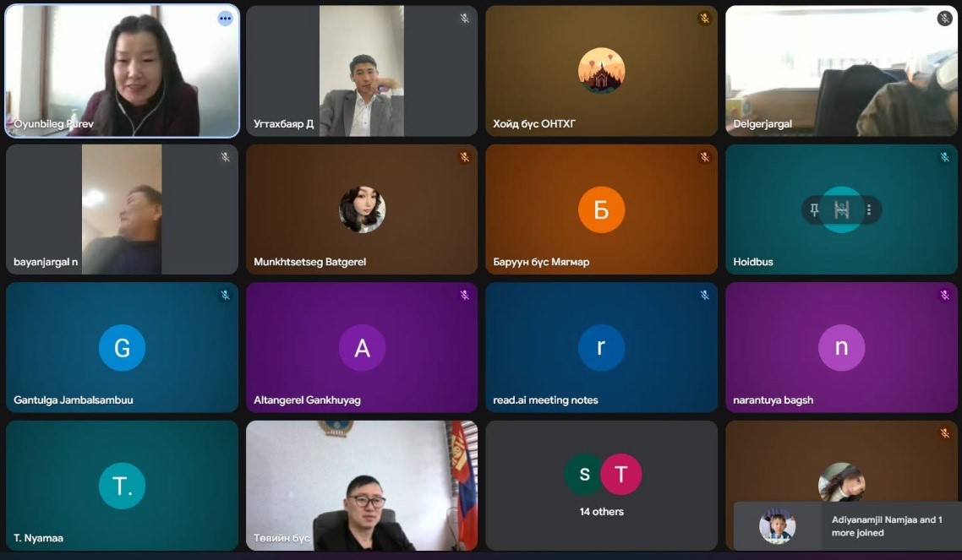Pin the Hoidbus participant tile
The image size is (962, 560).
point(814,210)
